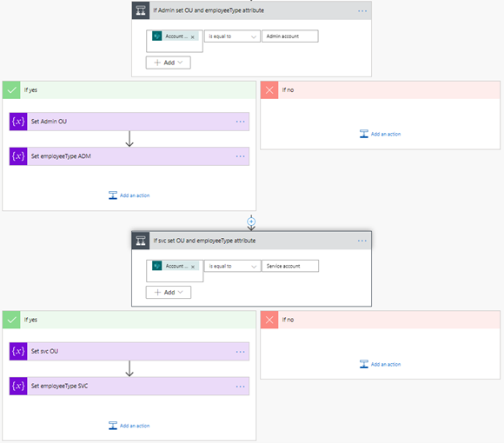Open ellipsis menu for Set Admin OU
Viewport: 504px width, 443px height.
[240, 122]
